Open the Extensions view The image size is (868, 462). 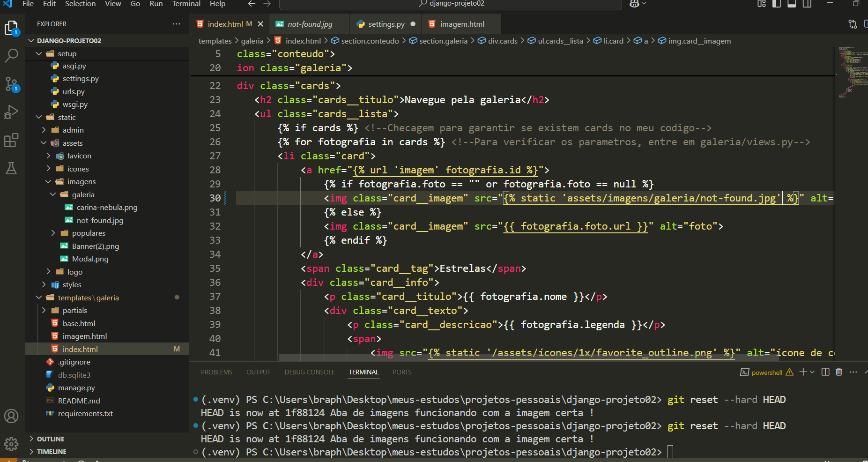[11, 140]
